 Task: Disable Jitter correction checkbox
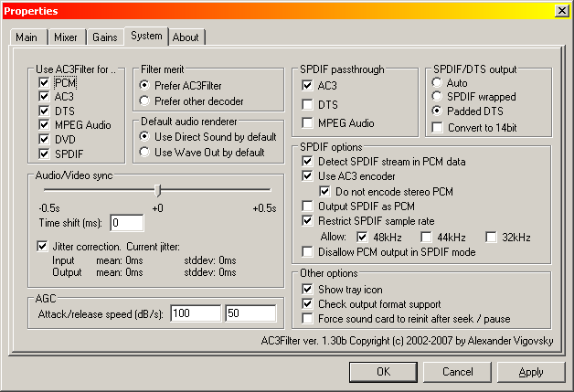tap(42, 246)
